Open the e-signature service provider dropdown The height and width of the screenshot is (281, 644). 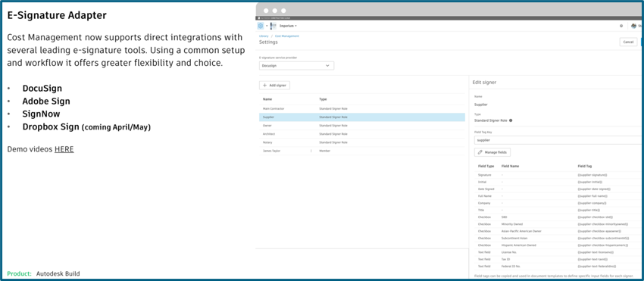coord(296,66)
